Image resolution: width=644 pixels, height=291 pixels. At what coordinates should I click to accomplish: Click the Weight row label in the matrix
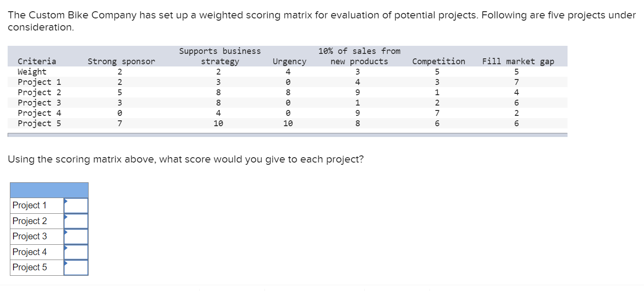32,72
